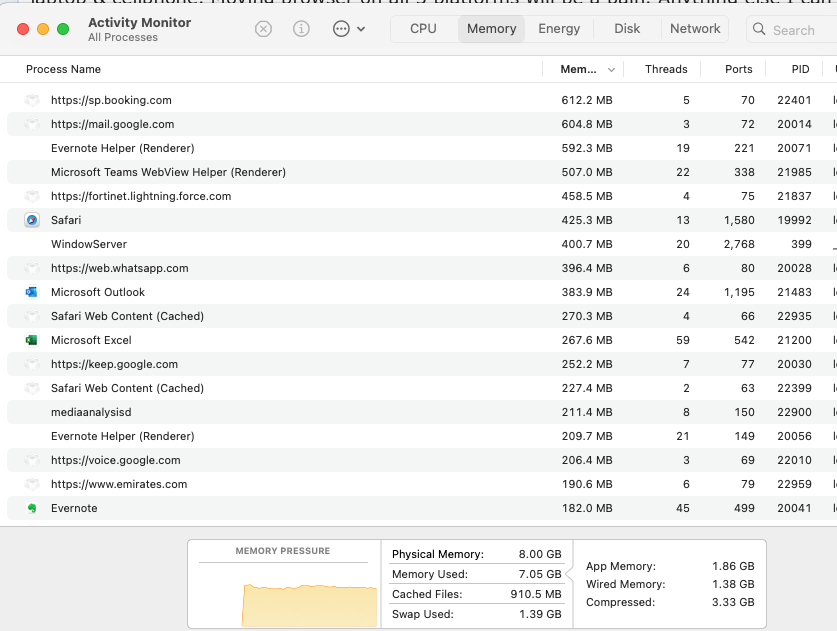Click the Evernote elephant app icon

pos(32,508)
